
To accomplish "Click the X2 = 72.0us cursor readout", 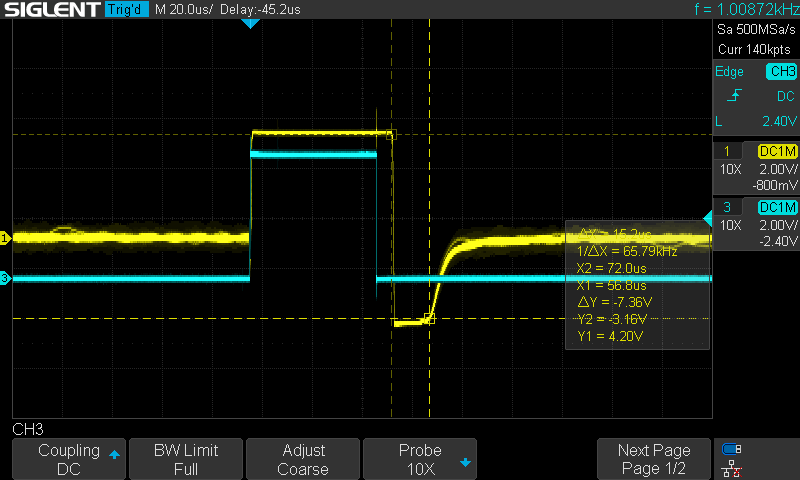I will [x=611, y=268].
